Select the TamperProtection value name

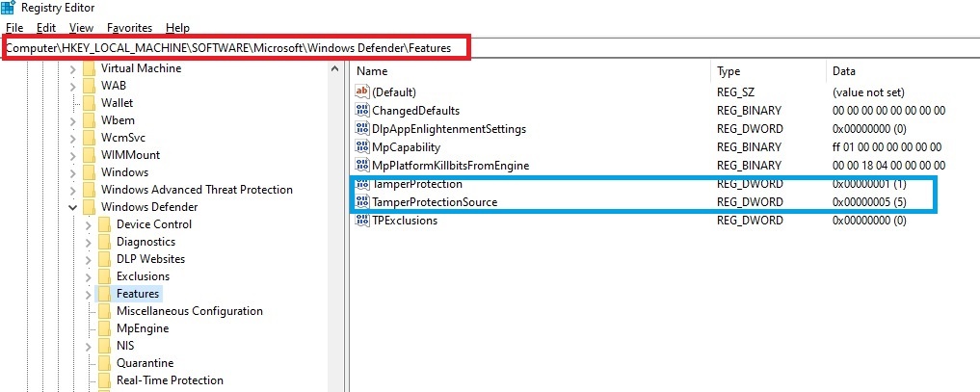coord(417,184)
